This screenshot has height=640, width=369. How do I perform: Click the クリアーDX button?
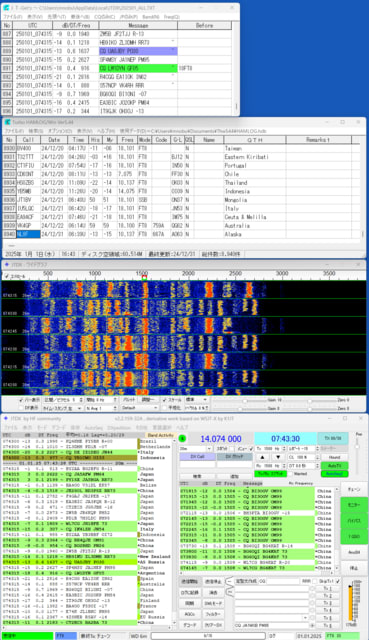click(213, 625)
